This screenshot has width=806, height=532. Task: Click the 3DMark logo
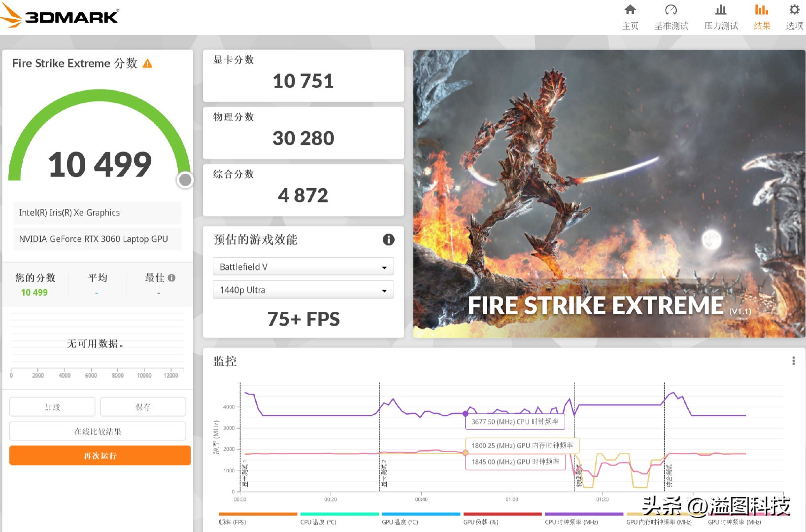[x=60, y=16]
